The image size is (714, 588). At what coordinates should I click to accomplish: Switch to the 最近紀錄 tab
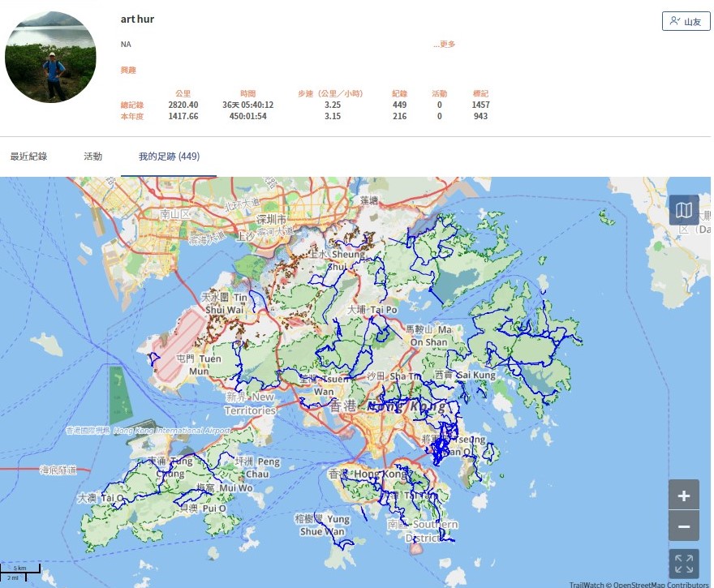pyautogui.click(x=28, y=157)
